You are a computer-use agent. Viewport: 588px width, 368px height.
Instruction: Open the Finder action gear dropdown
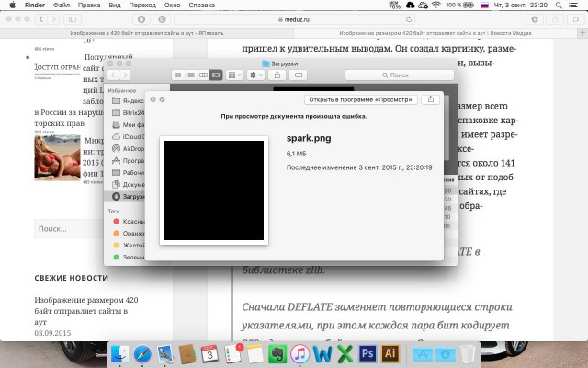coord(255,75)
